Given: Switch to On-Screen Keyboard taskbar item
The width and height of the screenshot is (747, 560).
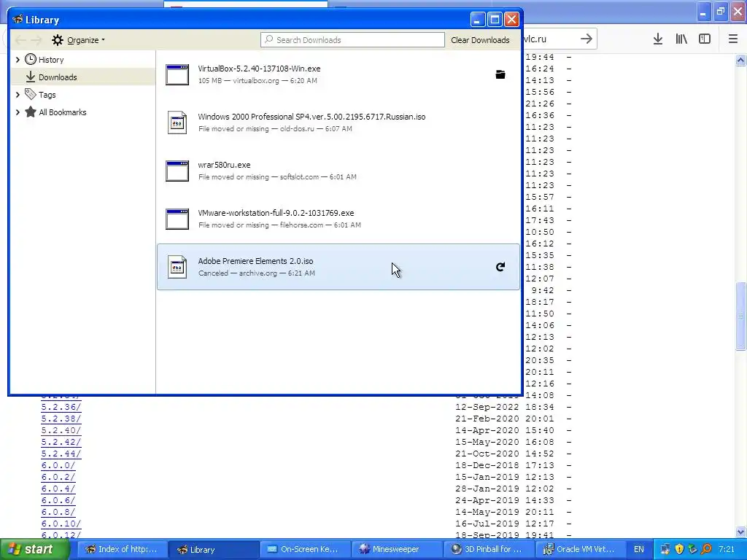Looking at the screenshot, I should (306, 549).
